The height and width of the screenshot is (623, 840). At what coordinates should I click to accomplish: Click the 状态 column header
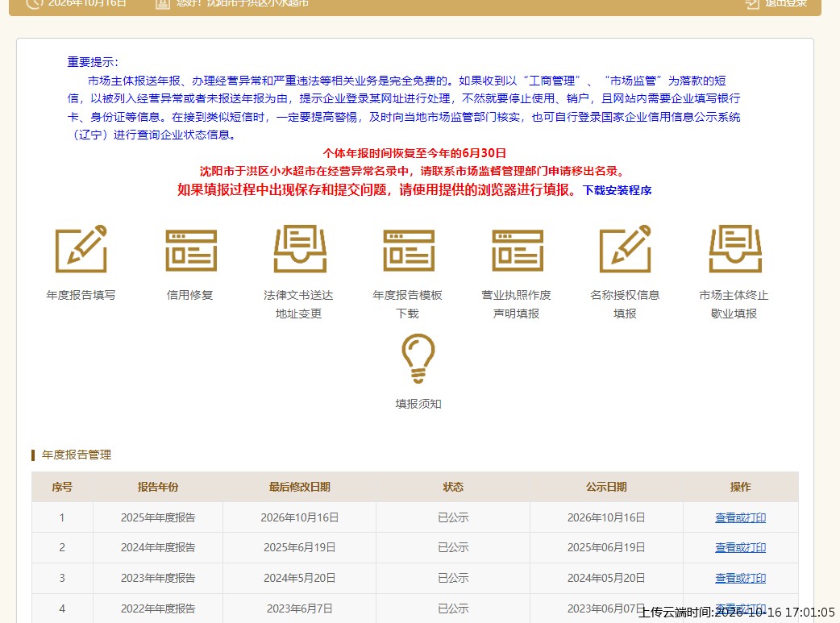point(453,487)
